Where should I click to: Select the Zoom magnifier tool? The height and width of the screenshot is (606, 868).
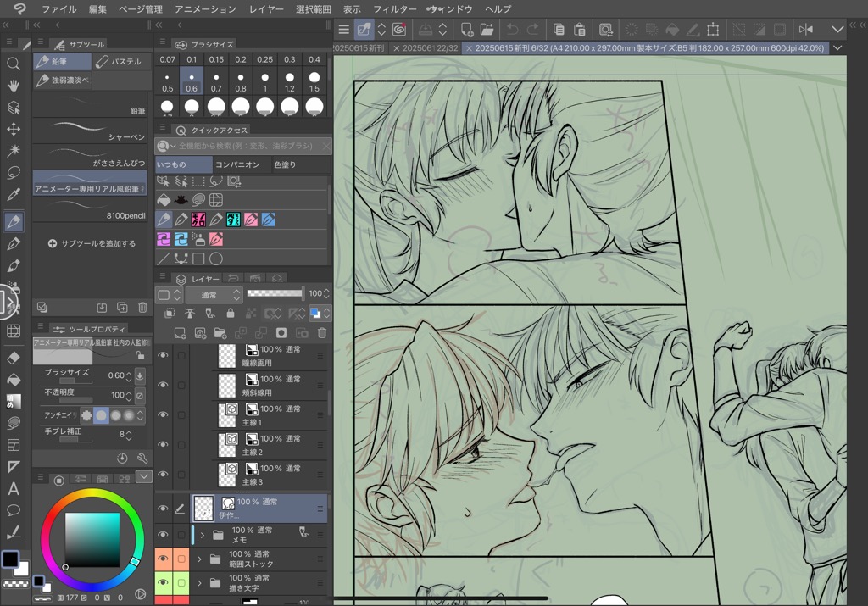pyautogui.click(x=14, y=64)
